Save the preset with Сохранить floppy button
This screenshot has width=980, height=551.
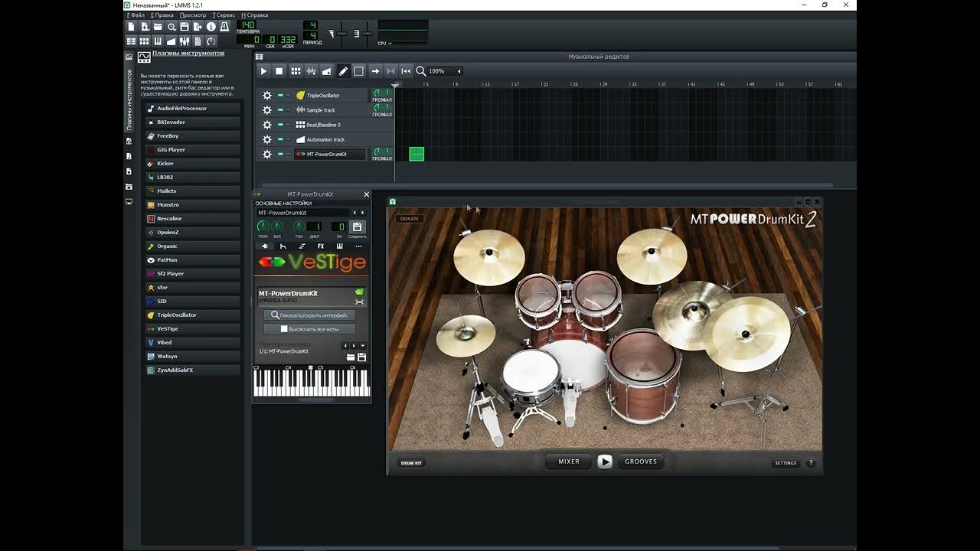coord(357,228)
